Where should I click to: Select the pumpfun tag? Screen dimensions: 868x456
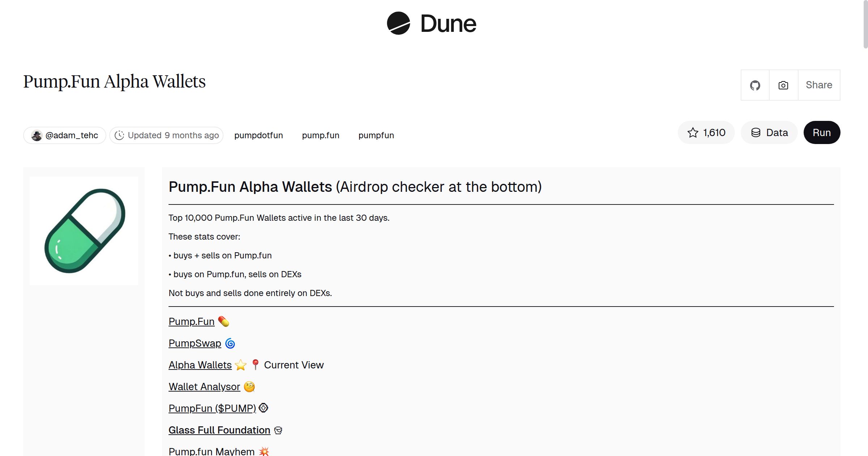pyautogui.click(x=376, y=135)
